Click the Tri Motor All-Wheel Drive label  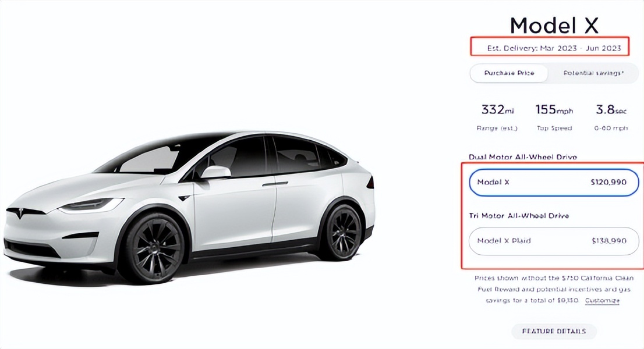[518, 216]
